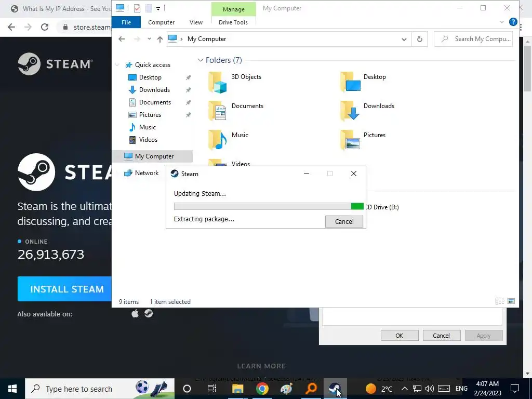Viewport: 532px width, 399px height.
Task: Collapse the Folders (7) group
Action: 200,60
